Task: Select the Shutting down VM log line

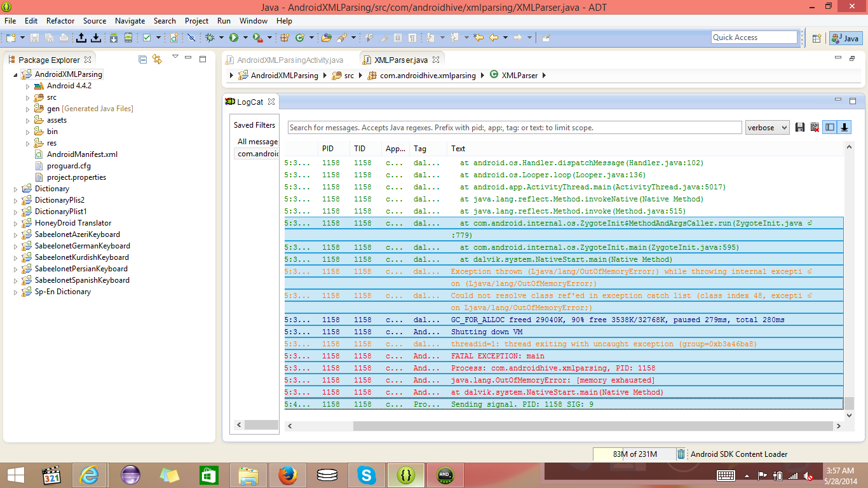Action: pos(564,332)
